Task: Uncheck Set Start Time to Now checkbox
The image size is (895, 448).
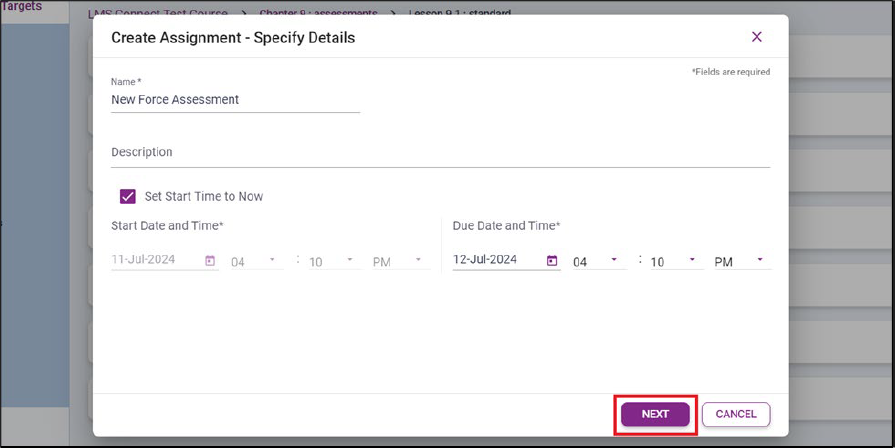Action: pos(128,197)
